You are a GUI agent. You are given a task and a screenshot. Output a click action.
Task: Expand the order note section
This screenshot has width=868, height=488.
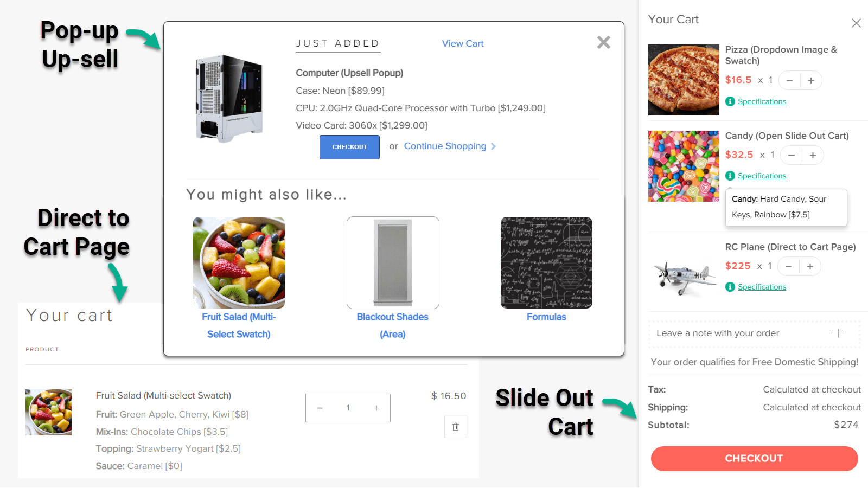838,333
